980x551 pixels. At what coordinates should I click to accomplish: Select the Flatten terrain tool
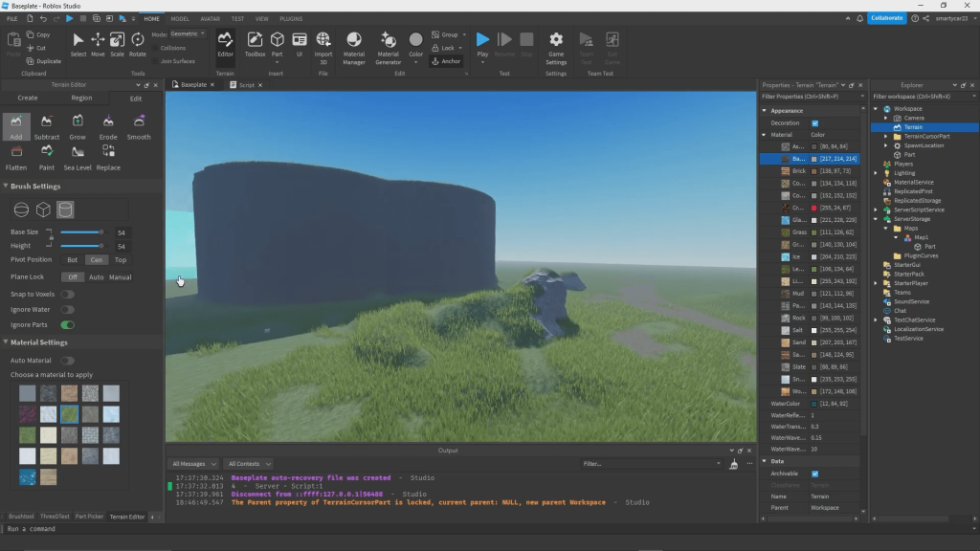pyautogui.click(x=15, y=158)
